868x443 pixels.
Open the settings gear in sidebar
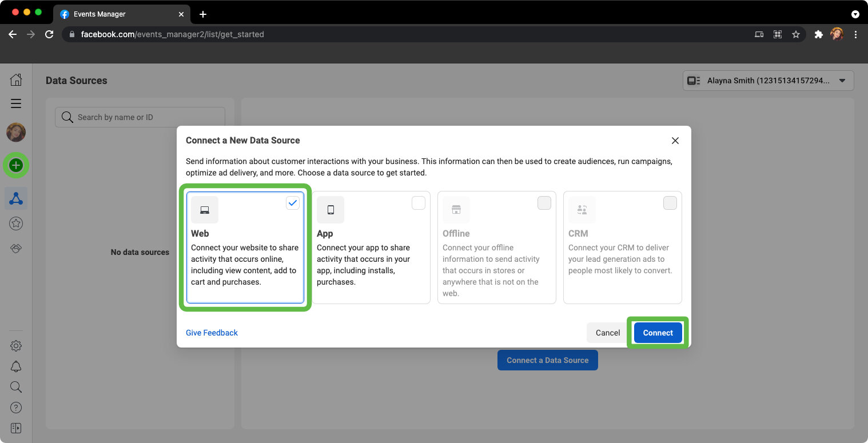[16, 346]
